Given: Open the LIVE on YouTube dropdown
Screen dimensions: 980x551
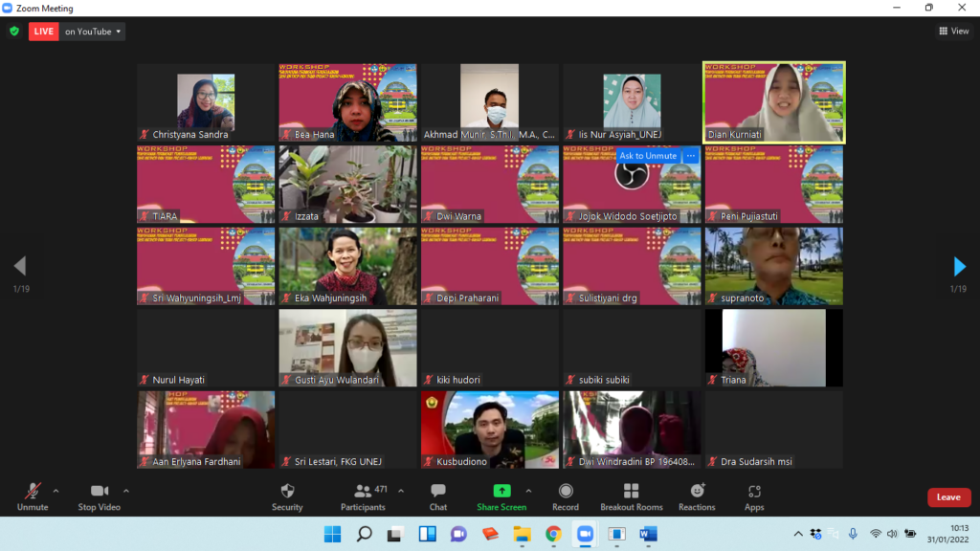Looking at the screenshot, I should click(93, 32).
